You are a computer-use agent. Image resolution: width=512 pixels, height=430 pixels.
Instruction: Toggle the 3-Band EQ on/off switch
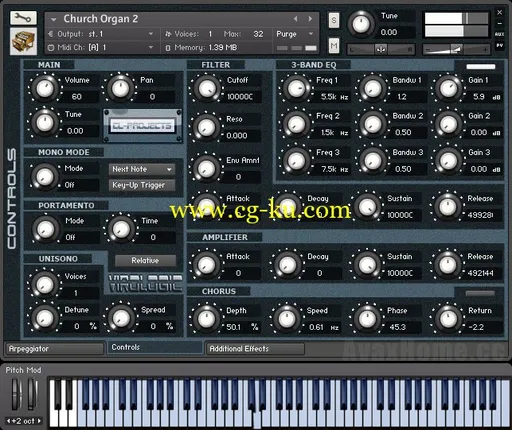click(481, 67)
